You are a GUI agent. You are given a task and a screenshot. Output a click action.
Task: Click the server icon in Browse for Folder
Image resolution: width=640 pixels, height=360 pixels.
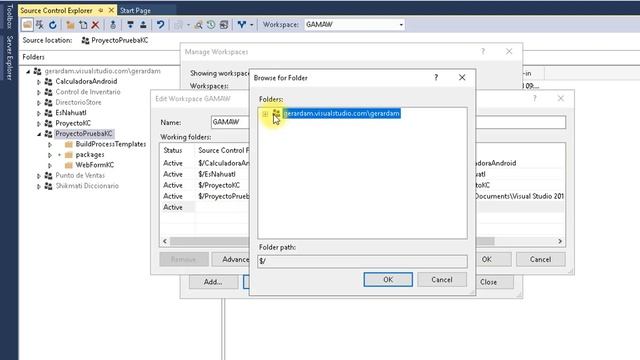(276, 113)
